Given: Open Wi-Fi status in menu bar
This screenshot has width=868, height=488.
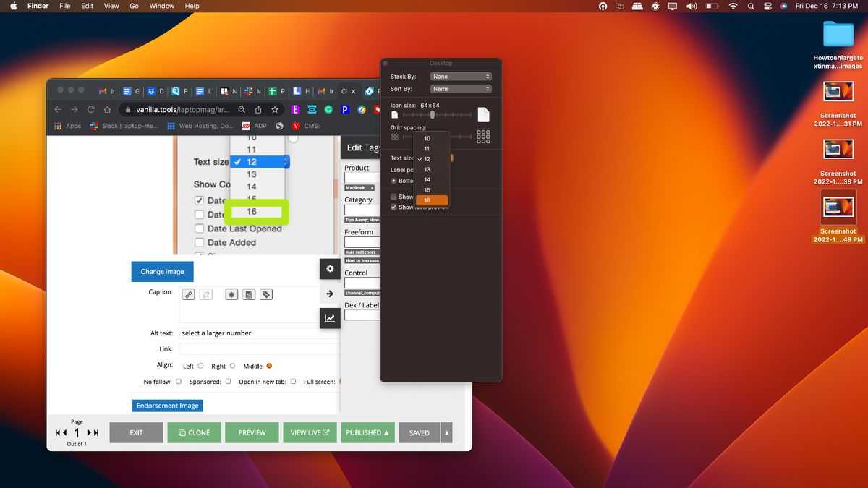Looking at the screenshot, I should 733,6.
